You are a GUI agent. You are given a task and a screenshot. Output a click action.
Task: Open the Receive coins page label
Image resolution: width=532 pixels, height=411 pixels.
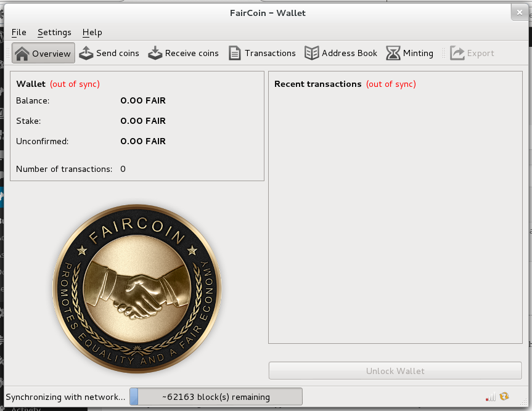coord(192,53)
